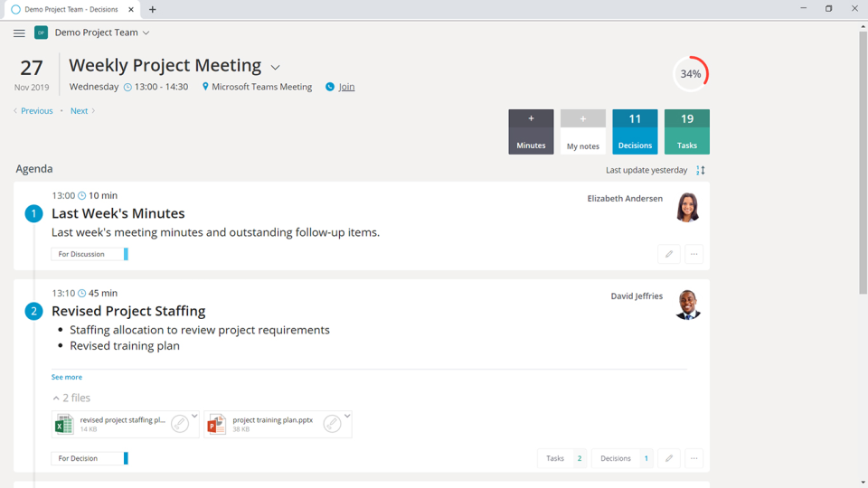Go to the Previous meeting
868x488 pixels.
[x=36, y=111]
